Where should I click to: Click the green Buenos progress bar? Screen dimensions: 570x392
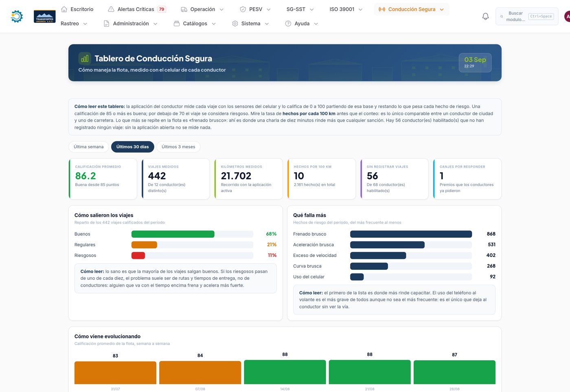(x=173, y=234)
